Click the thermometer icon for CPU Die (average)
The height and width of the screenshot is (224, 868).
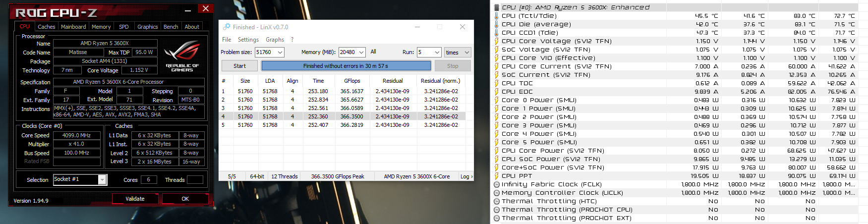point(497,24)
